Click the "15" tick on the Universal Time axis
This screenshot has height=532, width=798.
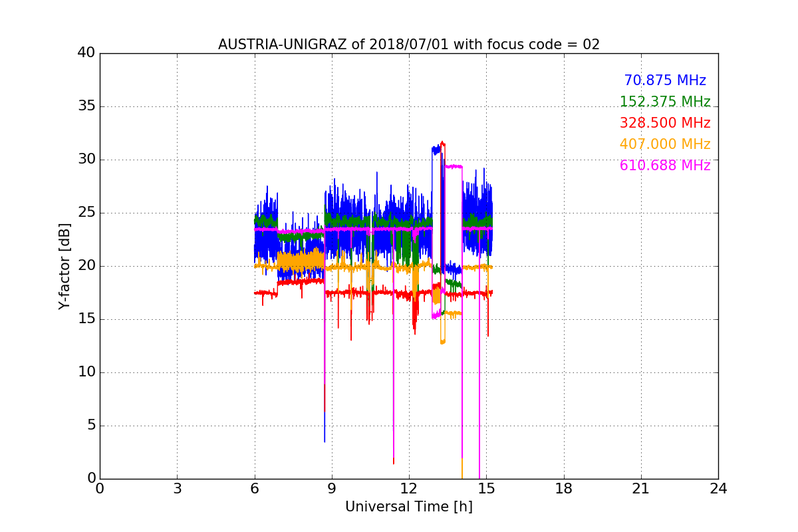pos(486,488)
